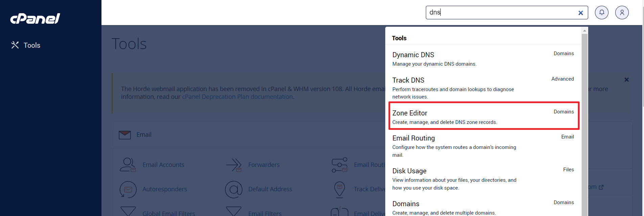Open Autoresponders
The width and height of the screenshot is (644, 216).
tap(165, 189)
